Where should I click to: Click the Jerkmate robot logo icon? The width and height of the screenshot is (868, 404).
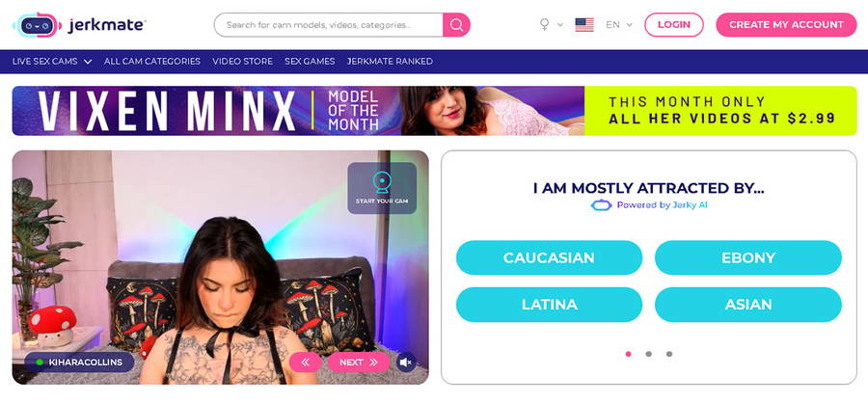pos(37,25)
